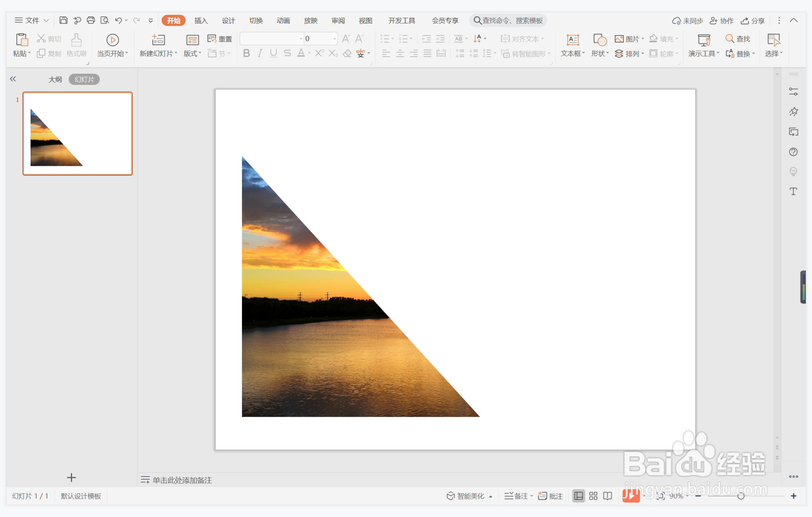Open the object properties sidebar icon

click(x=793, y=92)
